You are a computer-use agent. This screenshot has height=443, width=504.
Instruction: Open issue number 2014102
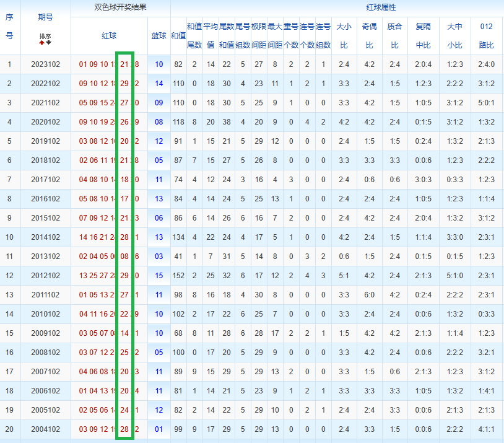pyautogui.click(x=46, y=237)
